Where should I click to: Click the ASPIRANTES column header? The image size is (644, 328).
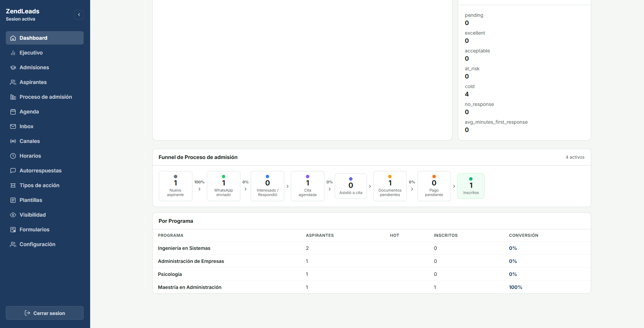pyautogui.click(x=320, y=235)
